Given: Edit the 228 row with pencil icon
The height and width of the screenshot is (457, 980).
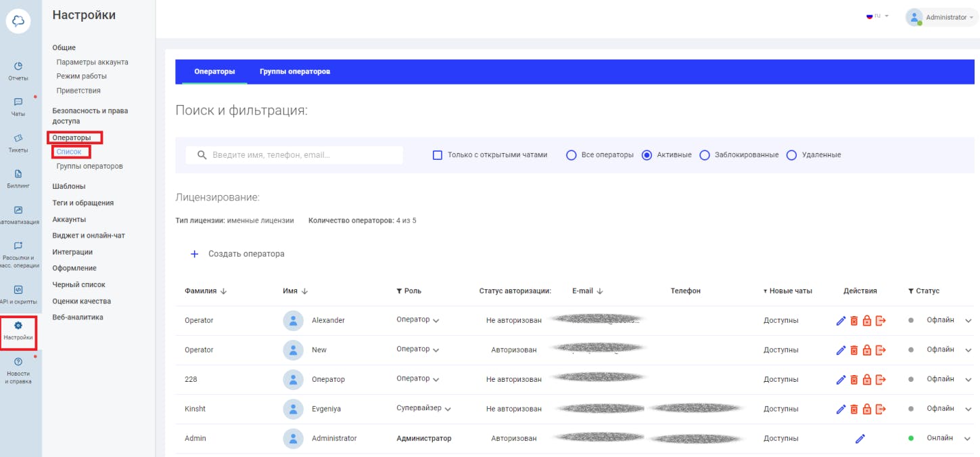Looking at the screenshot, I should [x=841, y=379].
